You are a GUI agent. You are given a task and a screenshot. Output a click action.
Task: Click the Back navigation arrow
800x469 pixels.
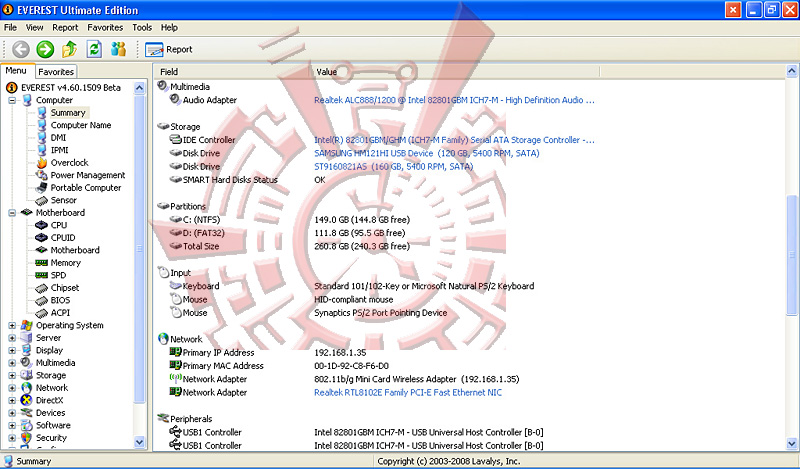pos(21,50)
